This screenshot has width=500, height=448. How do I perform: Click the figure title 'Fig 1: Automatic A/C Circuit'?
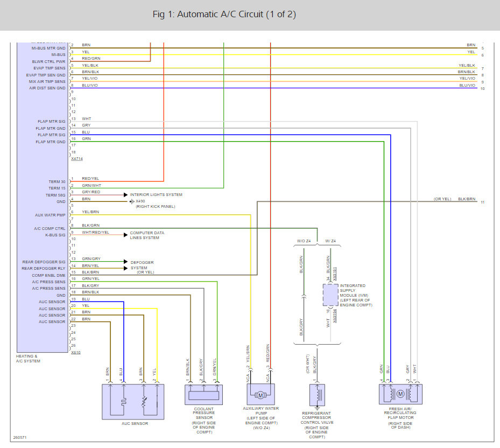(x=224, y=15)
